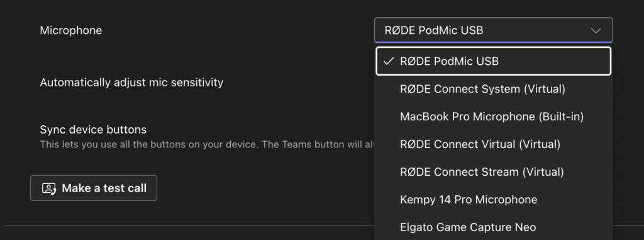Switch to RØDE Connect Virtual (Virtual)
644x240 pixels.
click(493, 144)
